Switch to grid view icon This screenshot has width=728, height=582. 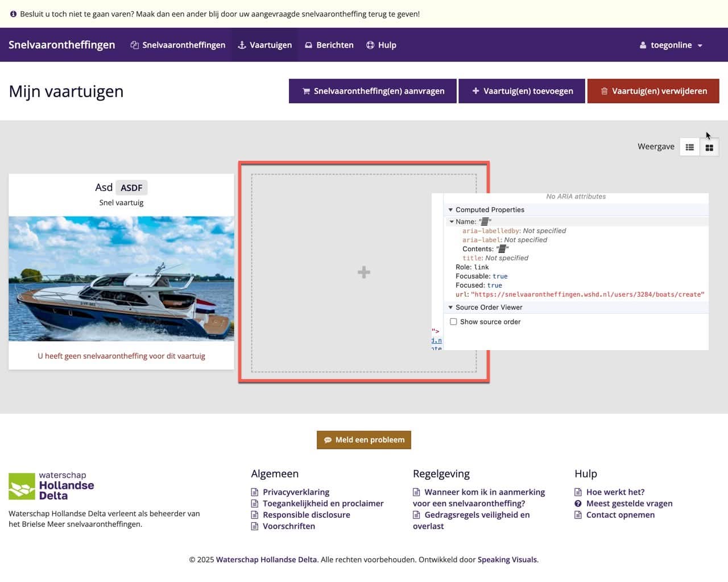[709, 147]
